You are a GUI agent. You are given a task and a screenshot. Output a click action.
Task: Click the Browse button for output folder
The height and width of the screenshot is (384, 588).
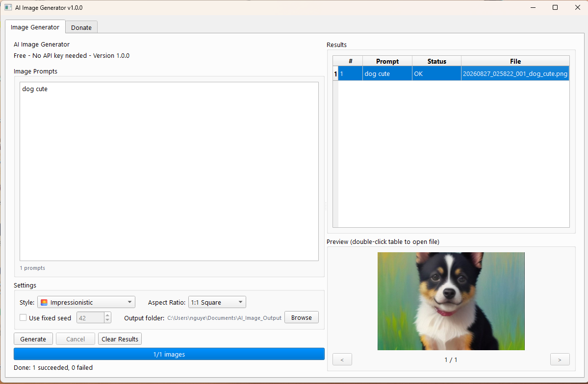(302, 317)
